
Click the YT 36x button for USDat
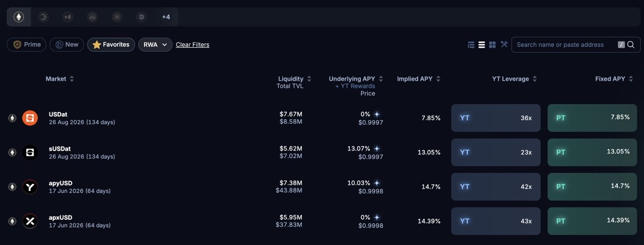click(496, 118)
